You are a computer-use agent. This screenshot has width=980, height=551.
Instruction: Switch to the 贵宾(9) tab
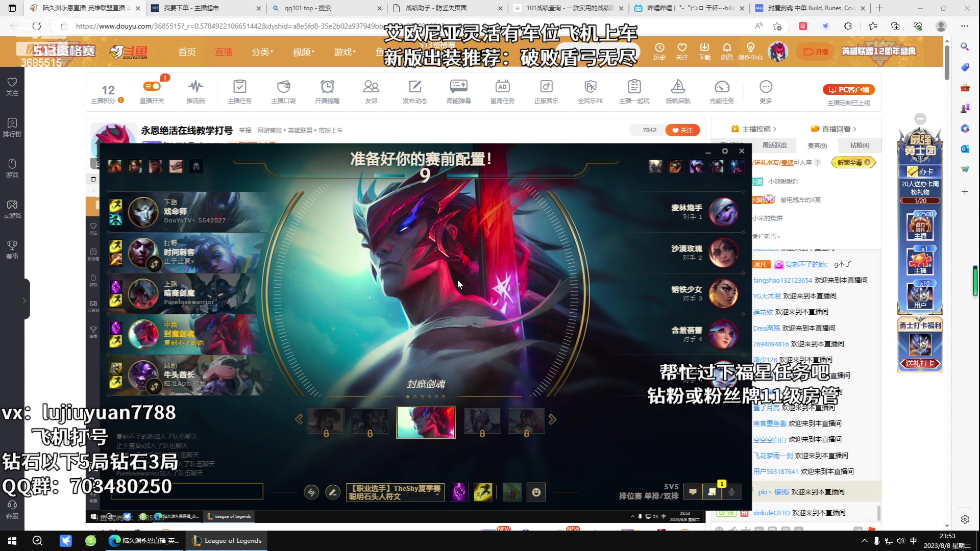click(x=817, y=145)
